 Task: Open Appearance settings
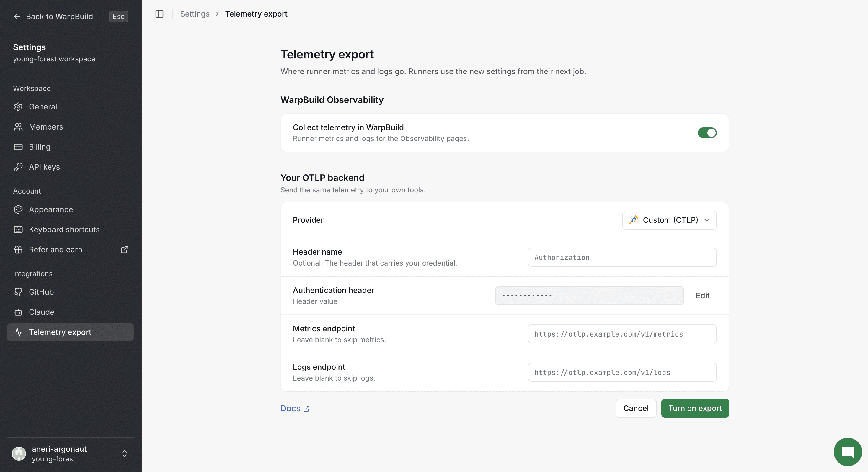[x=71, y=209]
